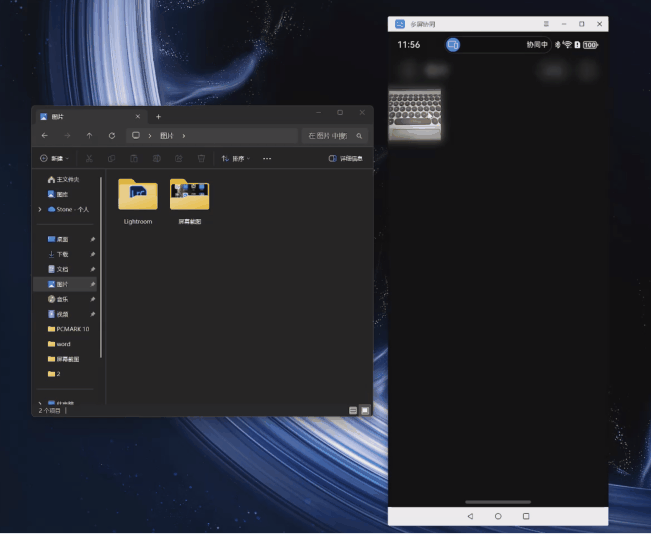Open the 排序 sort dropdown
The image size is (651, 534).
(x=235, y=158)
